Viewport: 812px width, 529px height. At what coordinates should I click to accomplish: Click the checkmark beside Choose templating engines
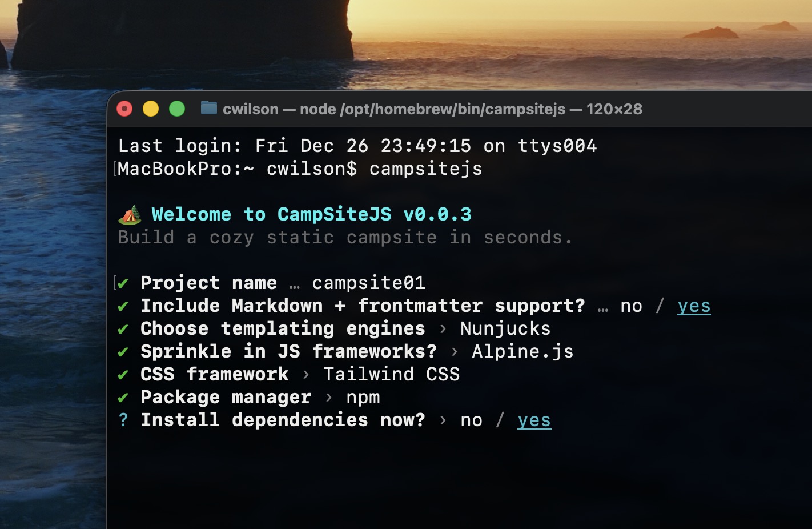122,328
